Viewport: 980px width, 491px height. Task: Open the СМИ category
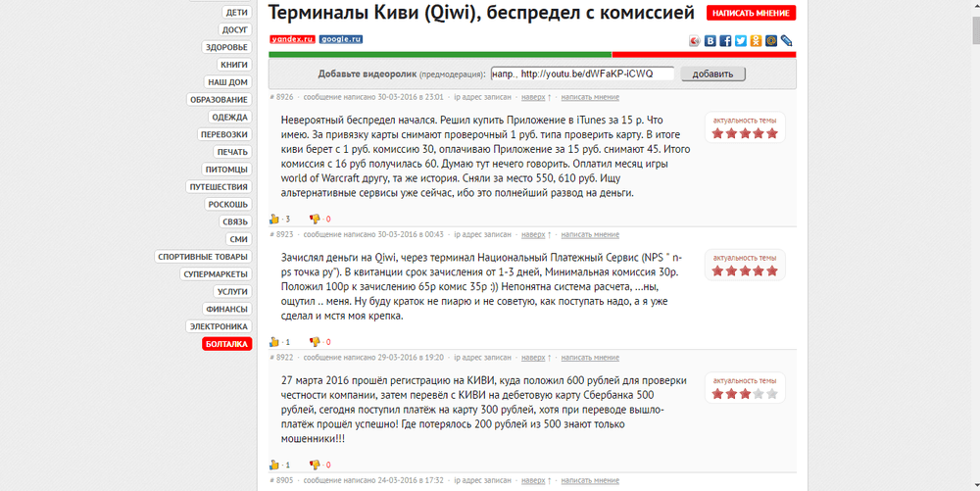click(x=239, y=240)
